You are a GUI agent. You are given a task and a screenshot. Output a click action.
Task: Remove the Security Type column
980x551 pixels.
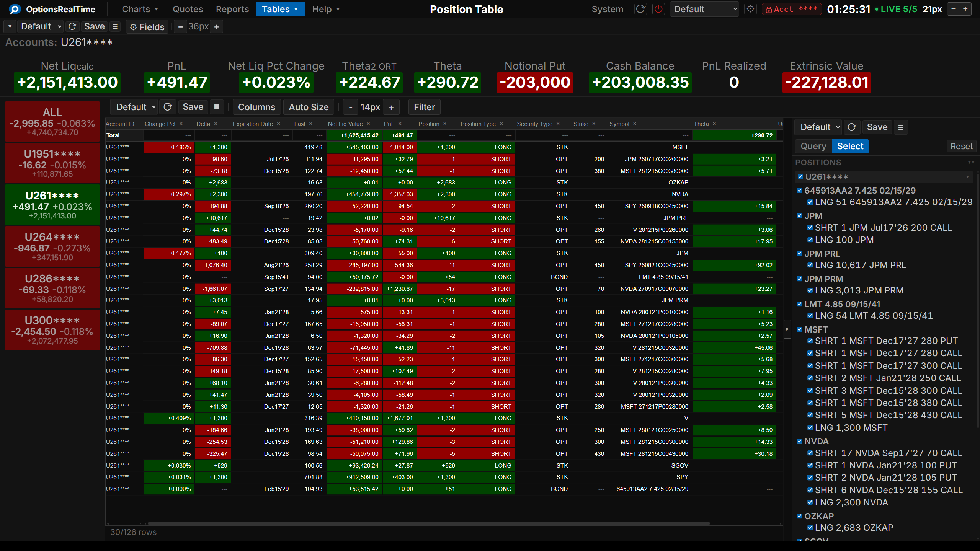[x=558, y=124]
